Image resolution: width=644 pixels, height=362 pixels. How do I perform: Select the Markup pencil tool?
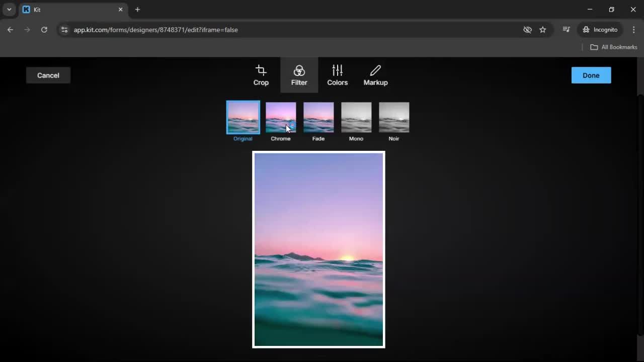click(375, 75)
